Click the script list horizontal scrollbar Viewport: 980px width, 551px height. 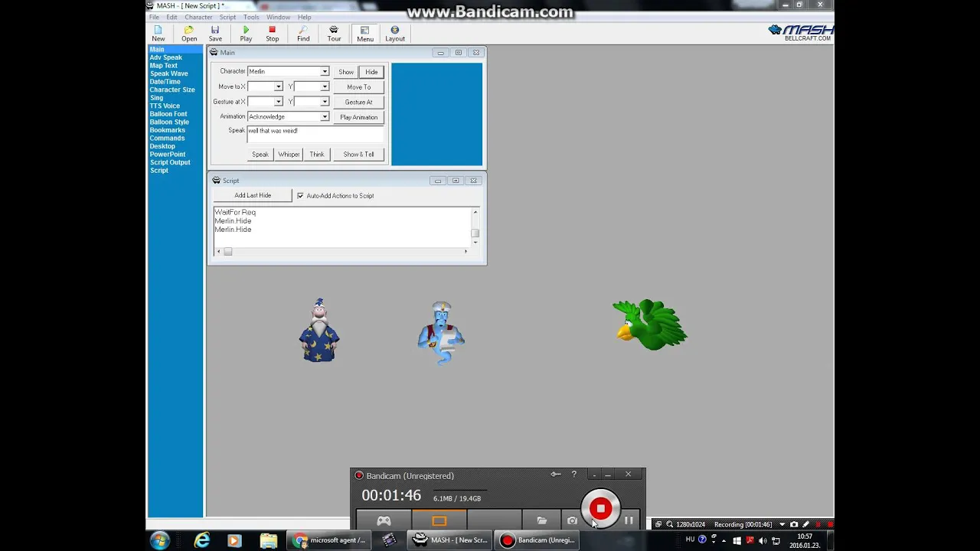(342, 252)
